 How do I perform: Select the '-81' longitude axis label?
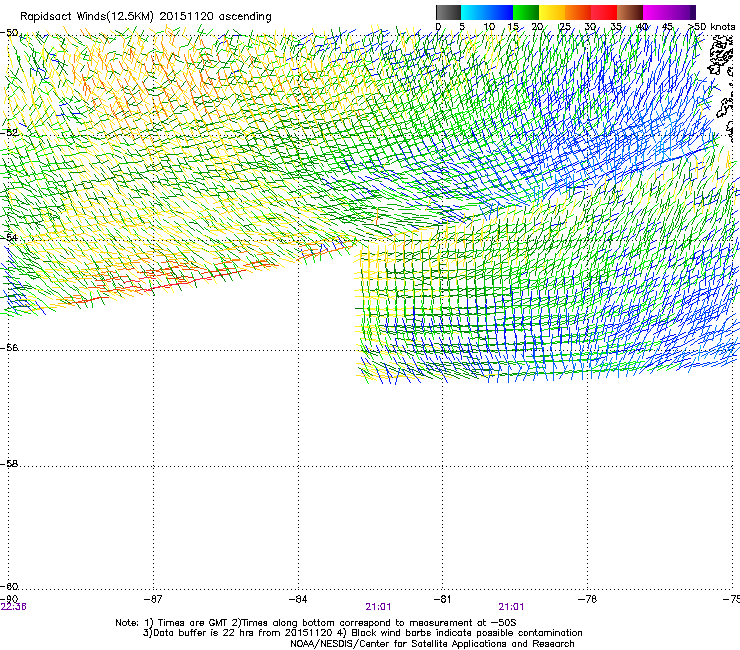coord(442,599)
